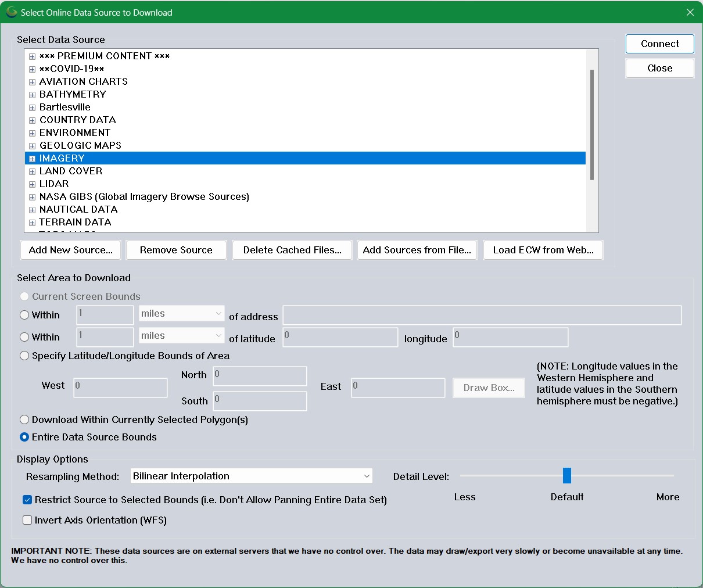Viewport: 703px width, 588px height.
Task: Select Specify Latitude/Longitude Bounds radio
Action: point(24,356)
